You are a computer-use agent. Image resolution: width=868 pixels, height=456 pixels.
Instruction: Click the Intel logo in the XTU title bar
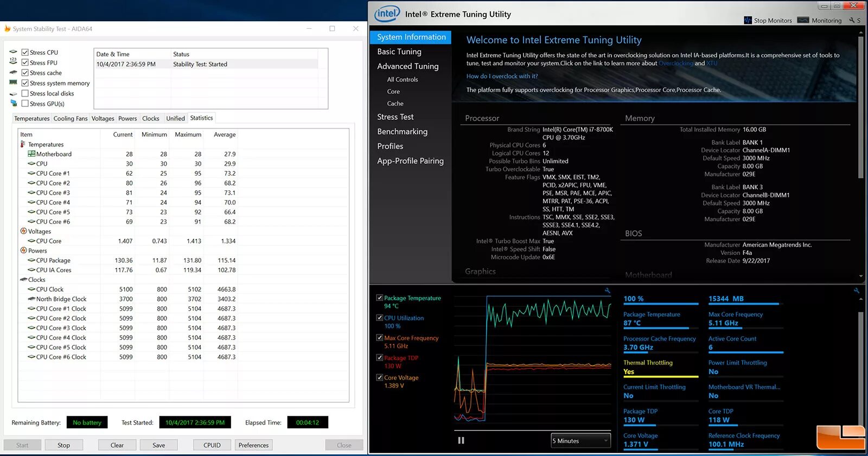point(387,14)
